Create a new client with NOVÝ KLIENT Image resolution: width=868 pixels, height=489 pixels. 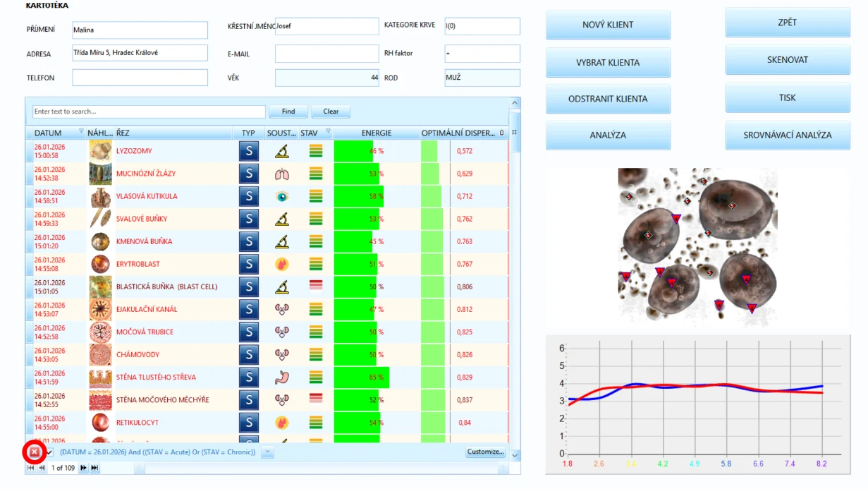pyautogui.click(x=608, y=25)
